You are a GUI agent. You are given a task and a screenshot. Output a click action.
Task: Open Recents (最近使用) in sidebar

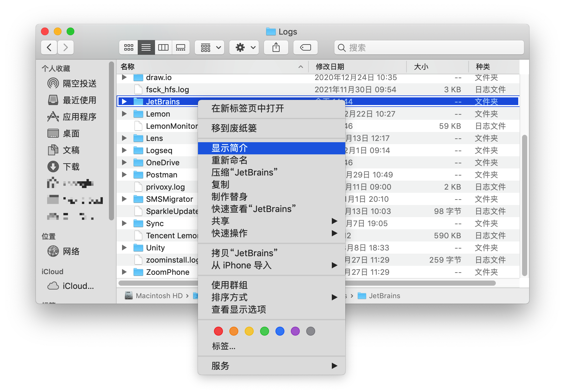point(72,100)
